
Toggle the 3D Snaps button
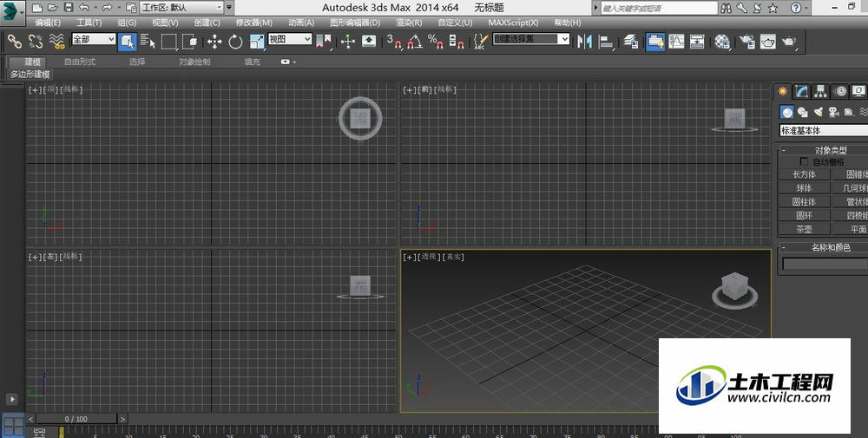coord(393,42)
